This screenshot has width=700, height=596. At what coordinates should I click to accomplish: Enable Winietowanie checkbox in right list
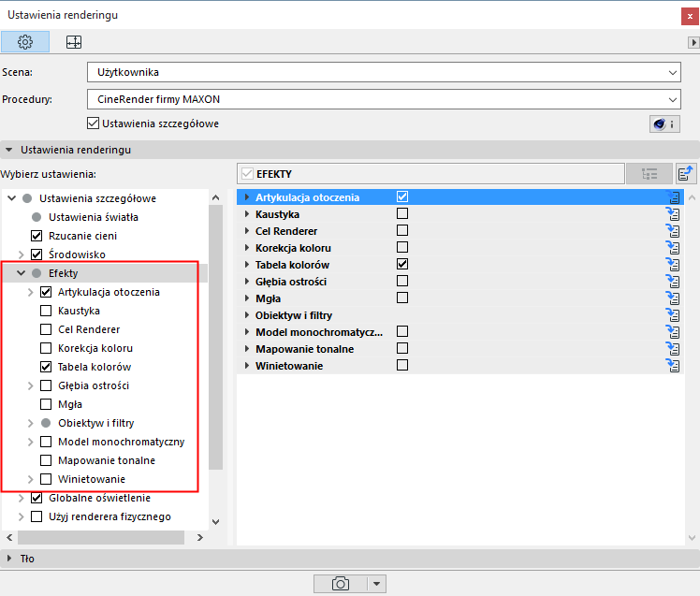[x=402, y=365]
